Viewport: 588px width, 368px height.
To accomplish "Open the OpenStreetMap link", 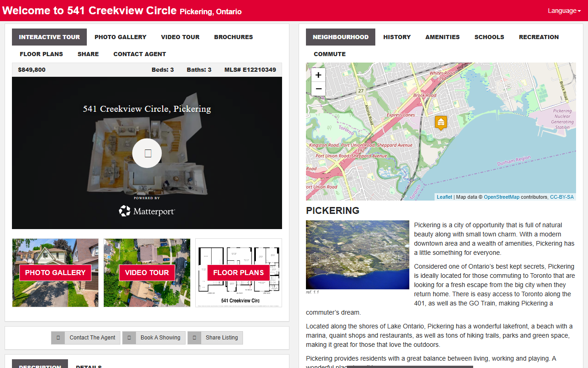I will point(502,197).
